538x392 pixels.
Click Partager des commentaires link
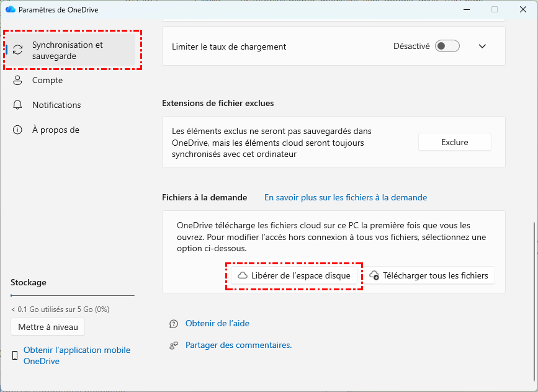(238, 345)
